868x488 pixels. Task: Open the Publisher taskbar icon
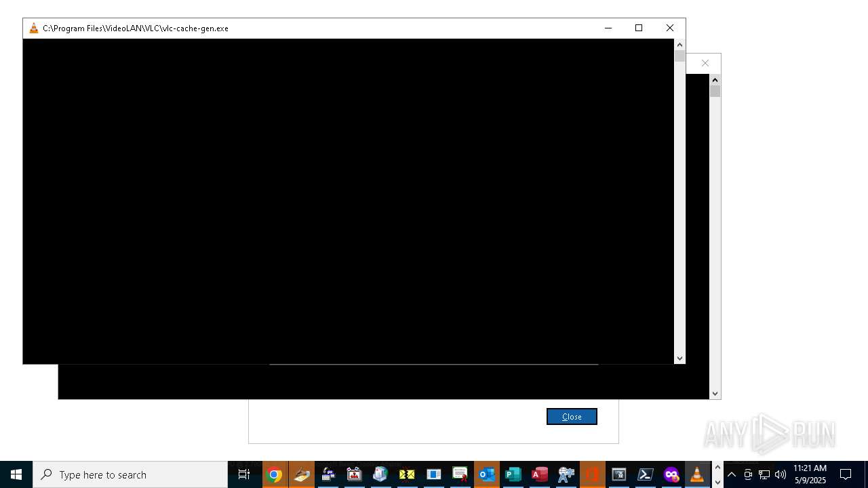(513, 474)
